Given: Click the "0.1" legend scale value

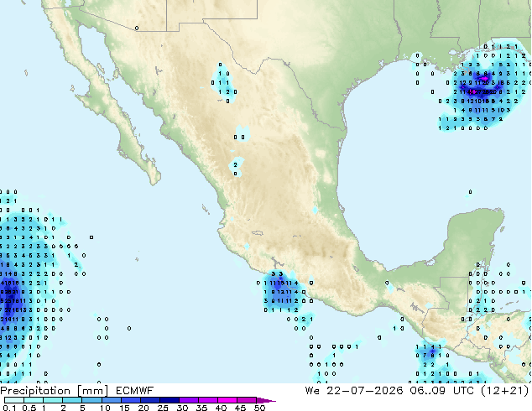Looking at the screenshot, I should 9,408.
